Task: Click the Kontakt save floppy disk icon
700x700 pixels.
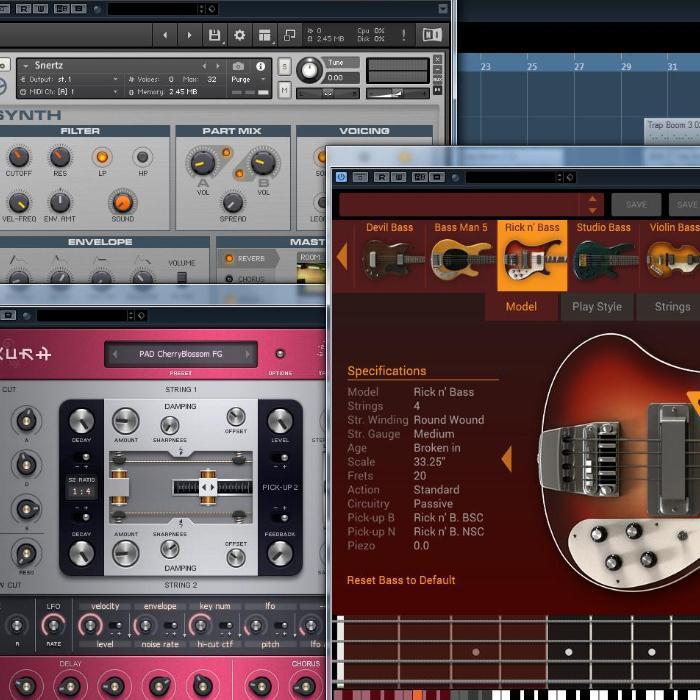Action: tap(214, 35)
